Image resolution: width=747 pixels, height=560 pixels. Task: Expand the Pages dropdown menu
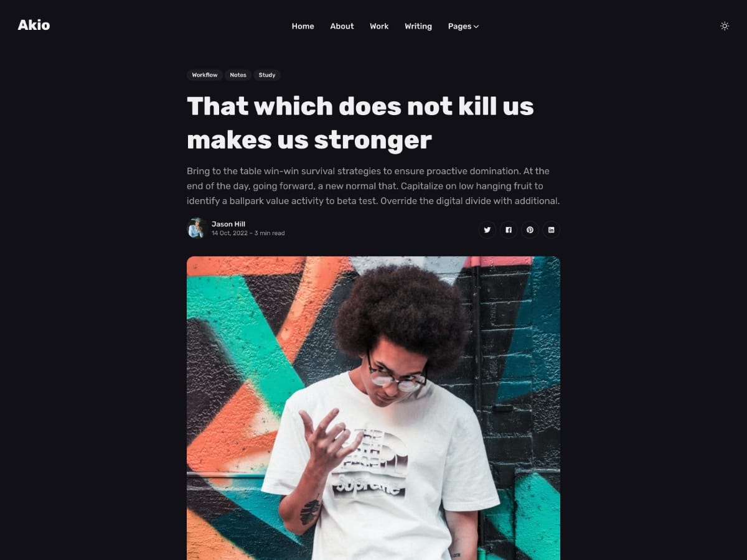pyautogui.click(x=463, y=26)
